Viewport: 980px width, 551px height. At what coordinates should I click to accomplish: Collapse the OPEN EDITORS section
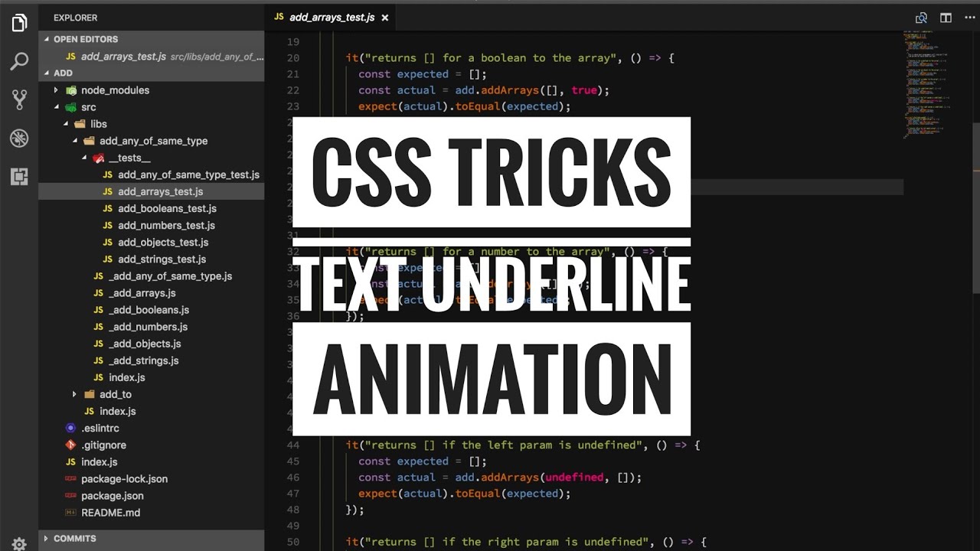pos(47,39)
